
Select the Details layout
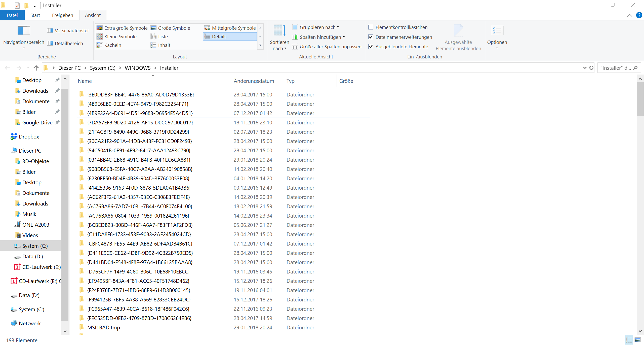pos(230,37)
